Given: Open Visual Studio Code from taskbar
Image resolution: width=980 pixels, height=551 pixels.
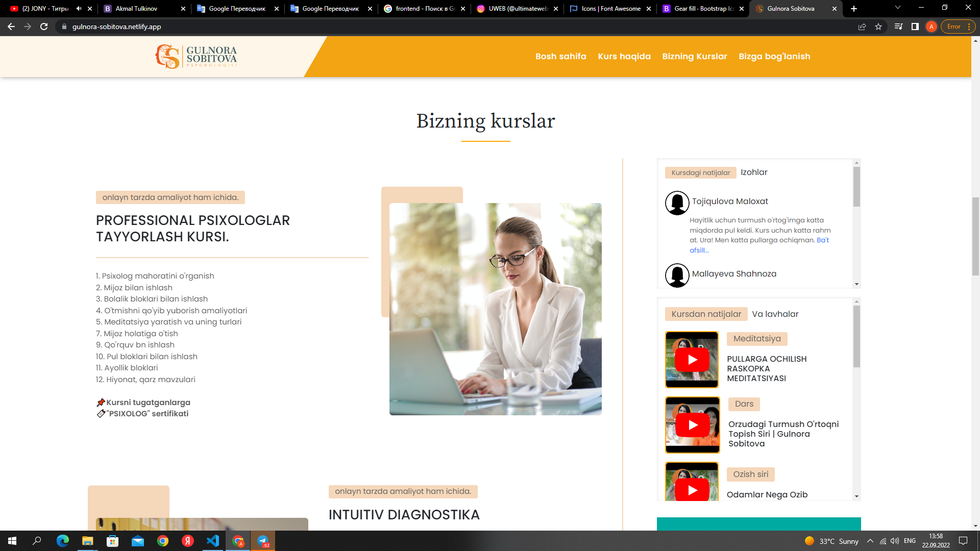Looking at the screenshot, I should (x=212, y=541).
